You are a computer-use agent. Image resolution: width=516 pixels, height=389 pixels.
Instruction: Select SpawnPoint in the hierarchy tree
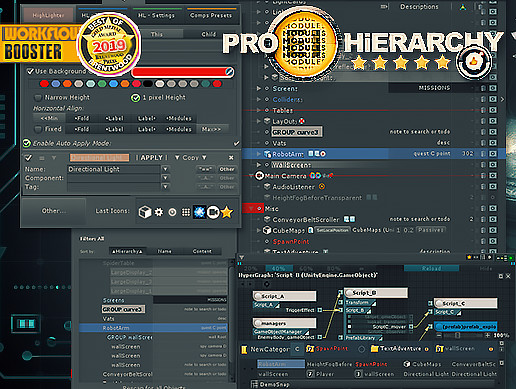coord(291,241)
